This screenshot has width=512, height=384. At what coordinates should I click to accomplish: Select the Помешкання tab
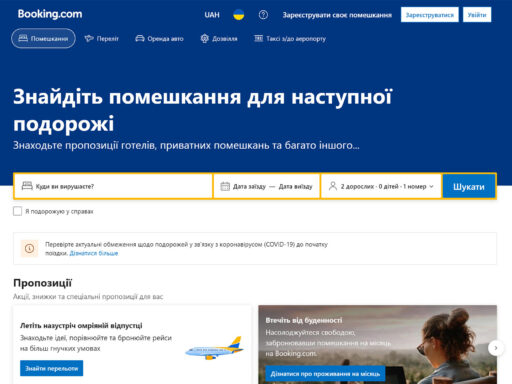point(43,39)
